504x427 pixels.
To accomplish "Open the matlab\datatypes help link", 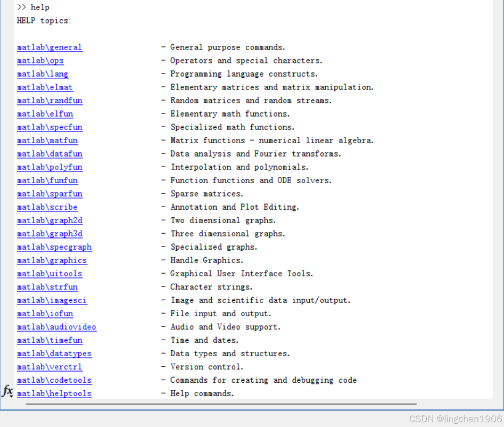I will click(x=54, y=354).
